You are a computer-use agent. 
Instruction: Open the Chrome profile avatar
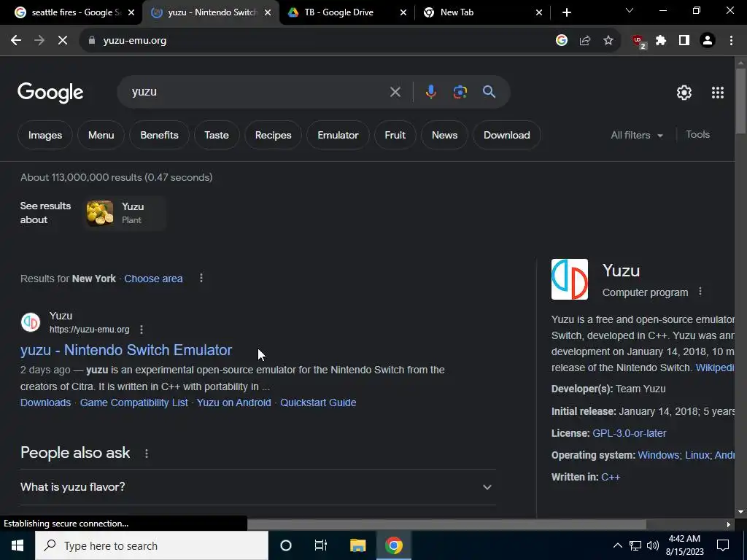pos(708,41)
